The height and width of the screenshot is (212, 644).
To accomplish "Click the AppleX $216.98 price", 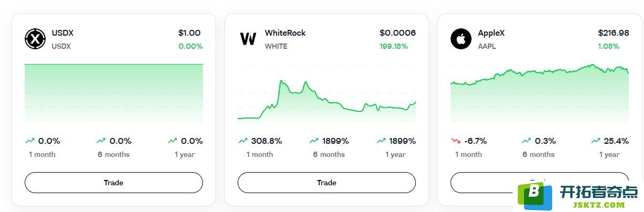I will click(x=614, y=33).
